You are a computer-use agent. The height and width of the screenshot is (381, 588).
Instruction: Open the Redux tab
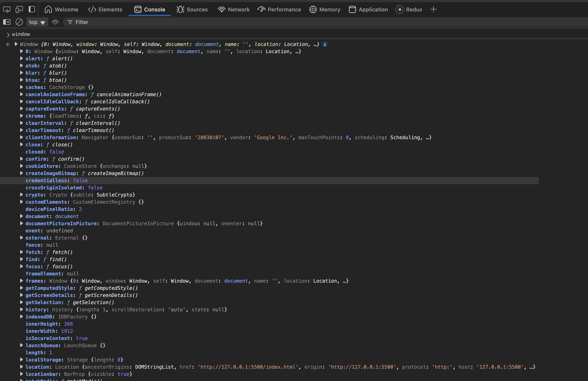409,9
